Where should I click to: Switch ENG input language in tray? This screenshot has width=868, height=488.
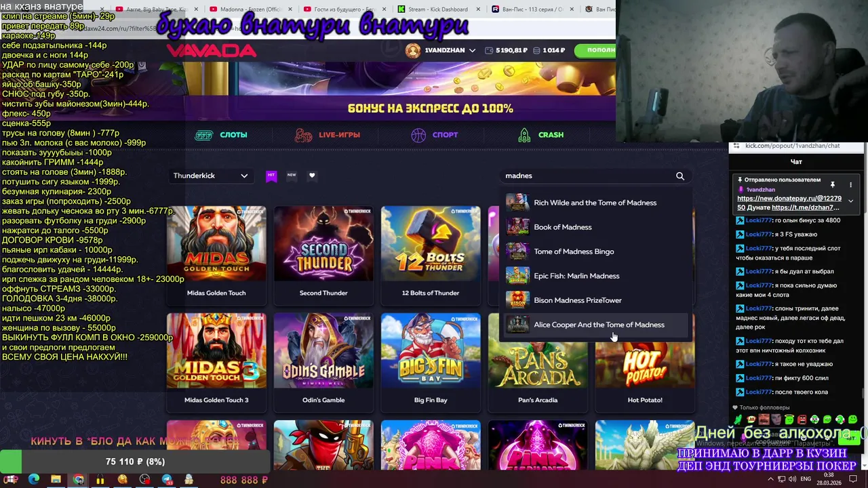(x=806, y=479)
